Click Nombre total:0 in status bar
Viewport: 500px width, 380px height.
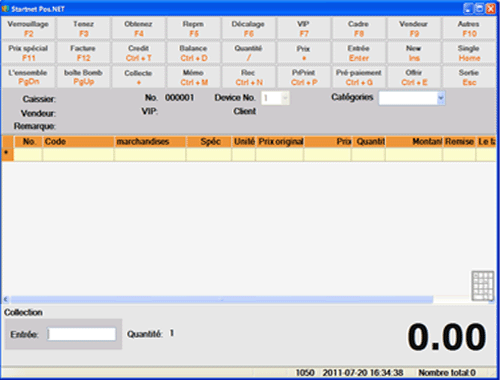coord(447,373)
